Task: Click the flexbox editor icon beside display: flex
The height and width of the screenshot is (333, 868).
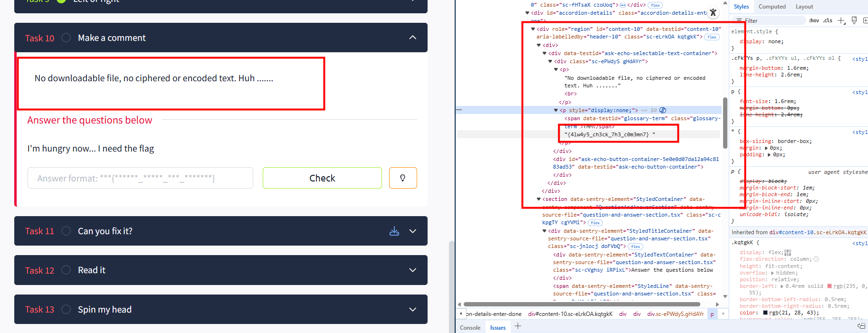Action: (788, 253)
